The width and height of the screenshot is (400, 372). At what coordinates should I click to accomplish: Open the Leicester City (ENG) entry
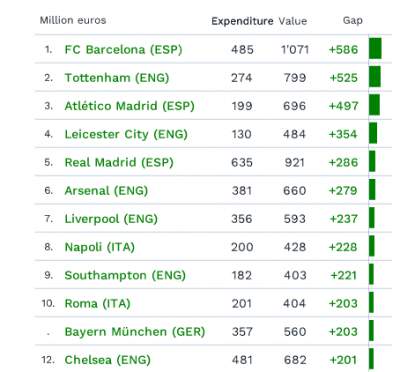[126, 134]
